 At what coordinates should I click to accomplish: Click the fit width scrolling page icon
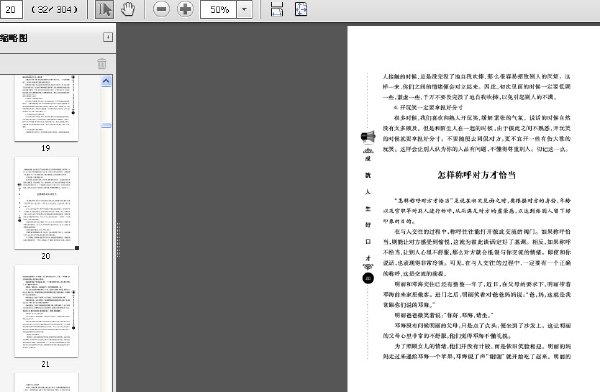point(277,9)
